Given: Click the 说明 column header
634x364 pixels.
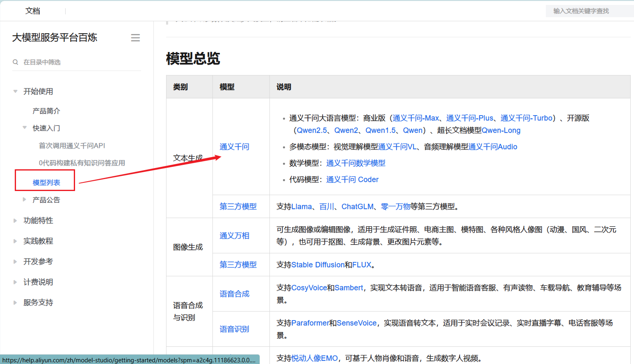Looking at the screenshot, I should tap(284, 87).
